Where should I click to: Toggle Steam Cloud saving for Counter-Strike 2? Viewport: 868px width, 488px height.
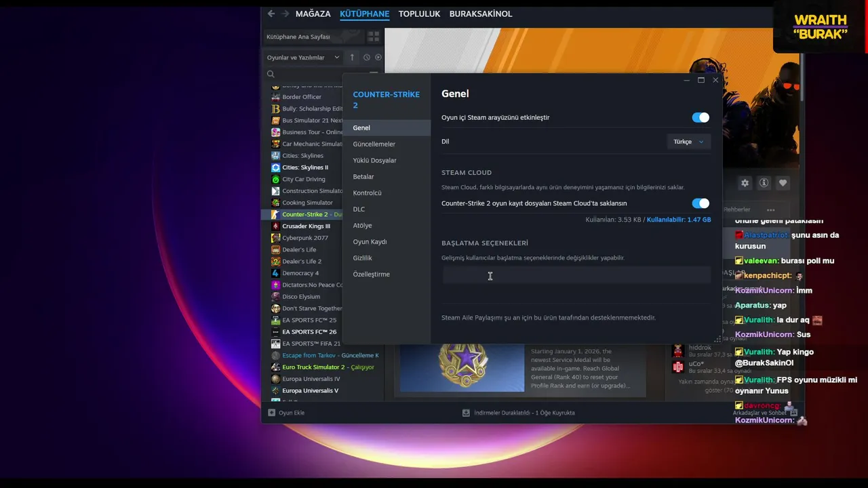(701, 203)
